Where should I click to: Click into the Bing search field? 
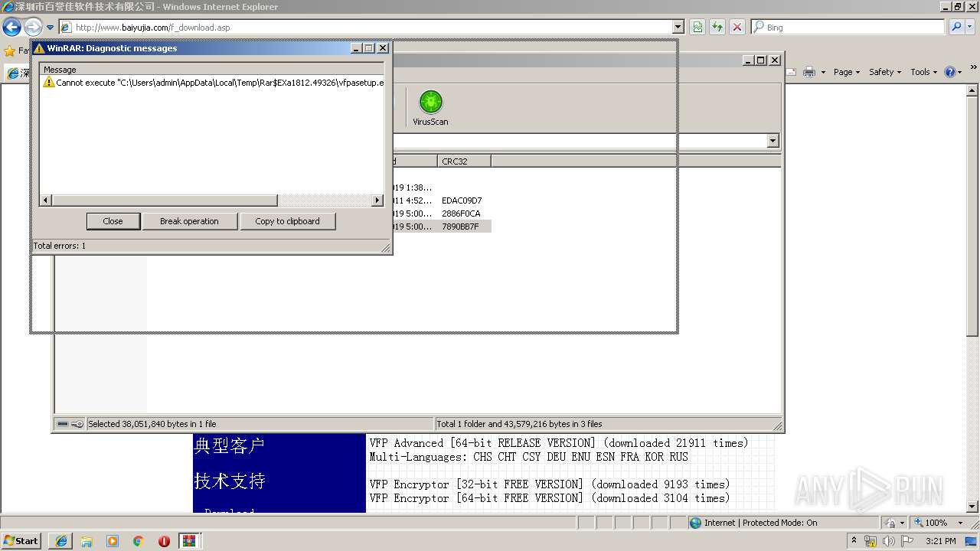848,27
